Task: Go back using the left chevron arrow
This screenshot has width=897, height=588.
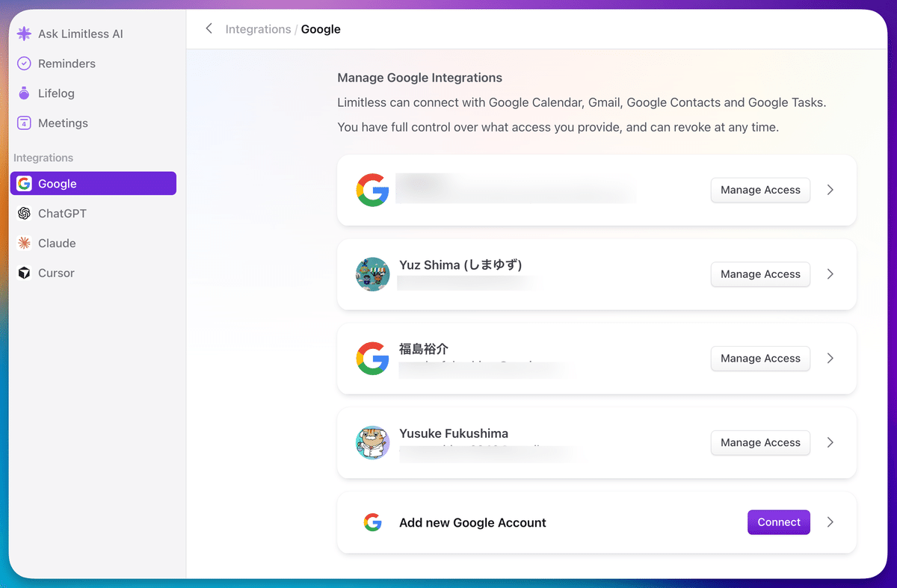Action: (209, 29)
